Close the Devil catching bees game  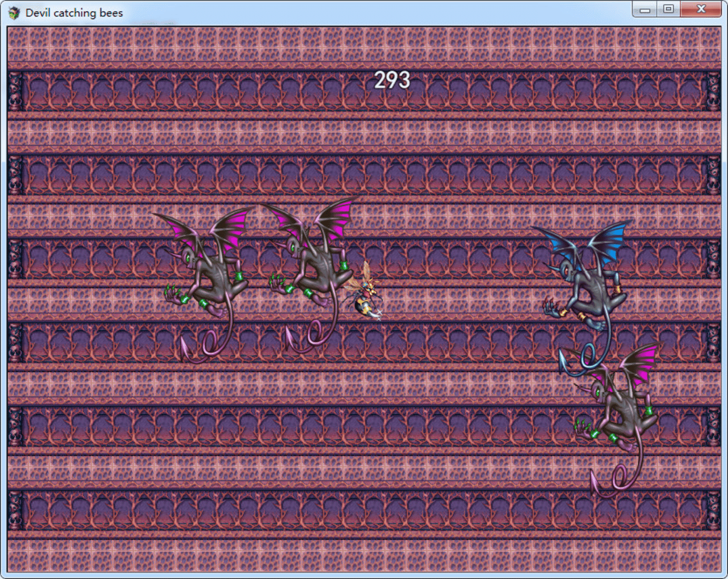[701, 9]
